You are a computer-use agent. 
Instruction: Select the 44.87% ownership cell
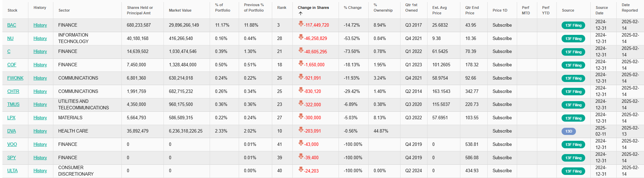[x=381, y=131]
